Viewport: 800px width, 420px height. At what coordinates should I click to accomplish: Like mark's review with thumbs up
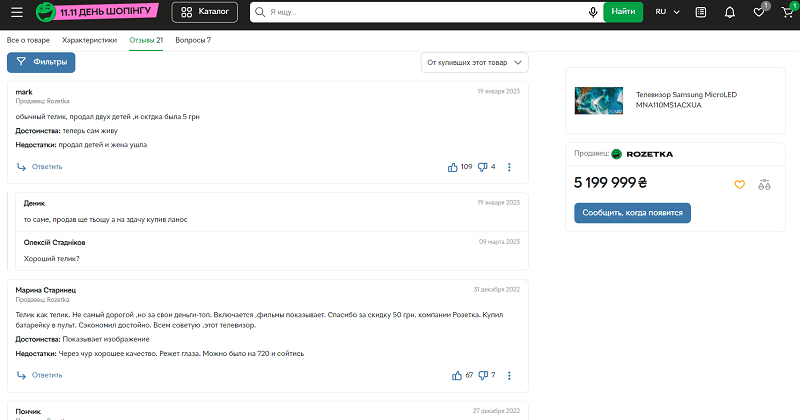pyautogui.click(x=453, y=167)
